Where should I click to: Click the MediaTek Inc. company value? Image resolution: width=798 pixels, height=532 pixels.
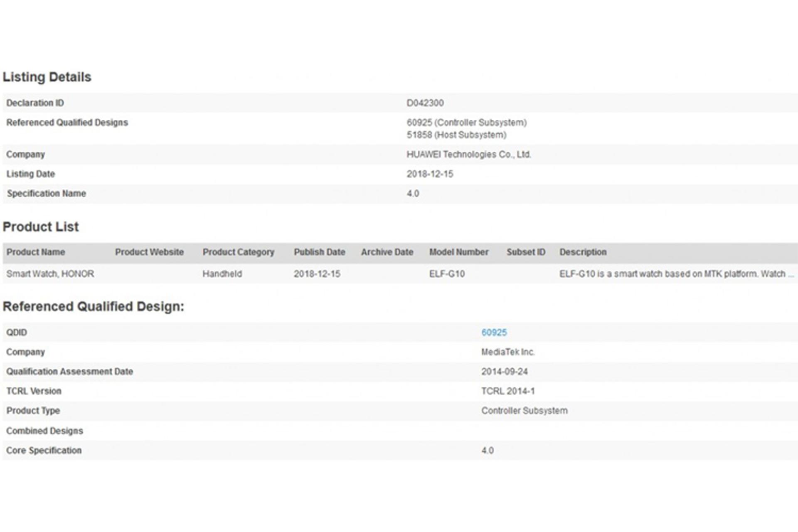508,352
